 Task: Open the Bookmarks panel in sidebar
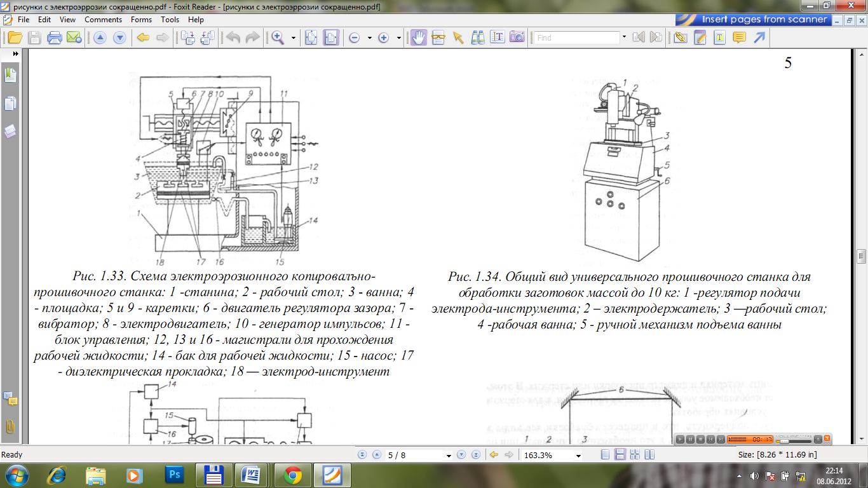pyautogui.click(x=10, y=76)
